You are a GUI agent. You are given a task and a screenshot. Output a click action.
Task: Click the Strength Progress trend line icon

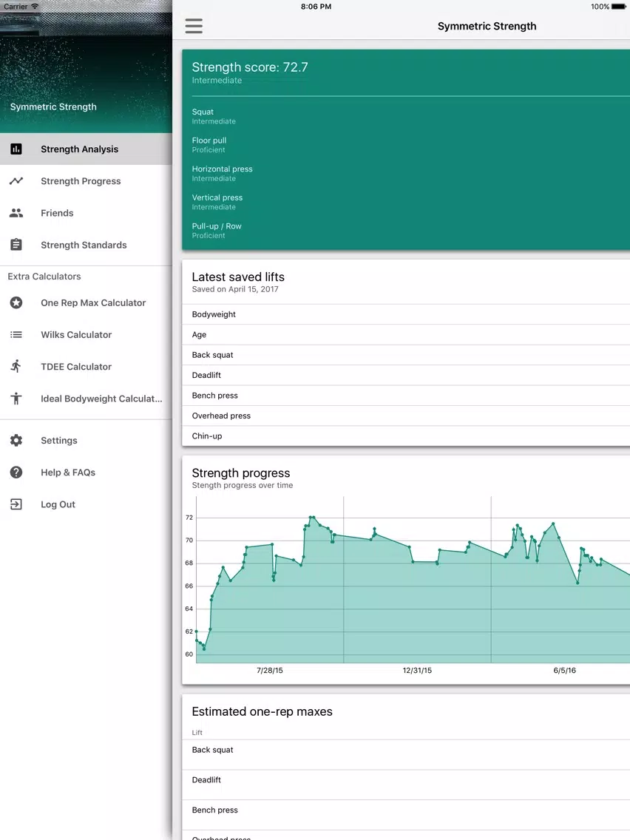pyautogui.click(x=16, y=181)
